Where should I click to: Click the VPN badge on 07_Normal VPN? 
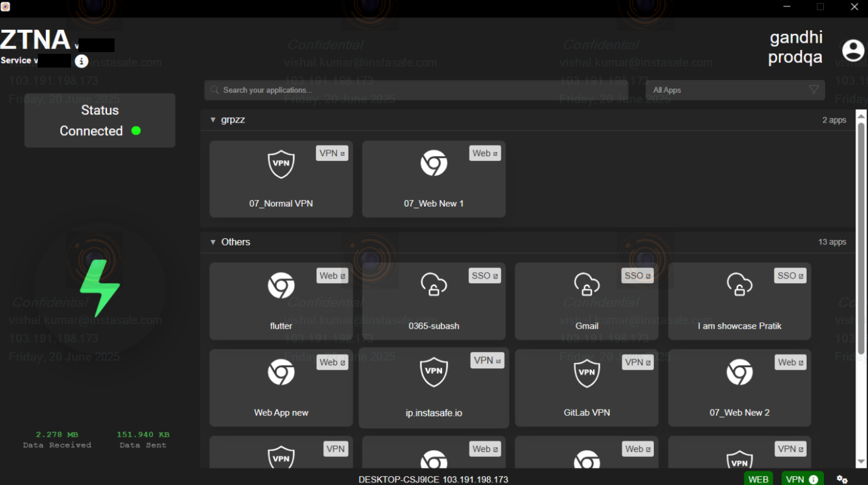(x=332, y=153)
